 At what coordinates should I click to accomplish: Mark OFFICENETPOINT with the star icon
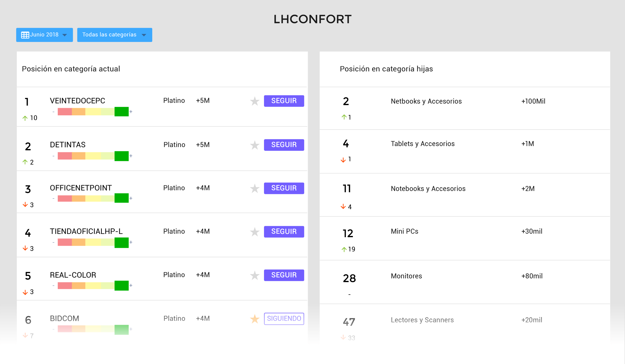pos(255,188)
